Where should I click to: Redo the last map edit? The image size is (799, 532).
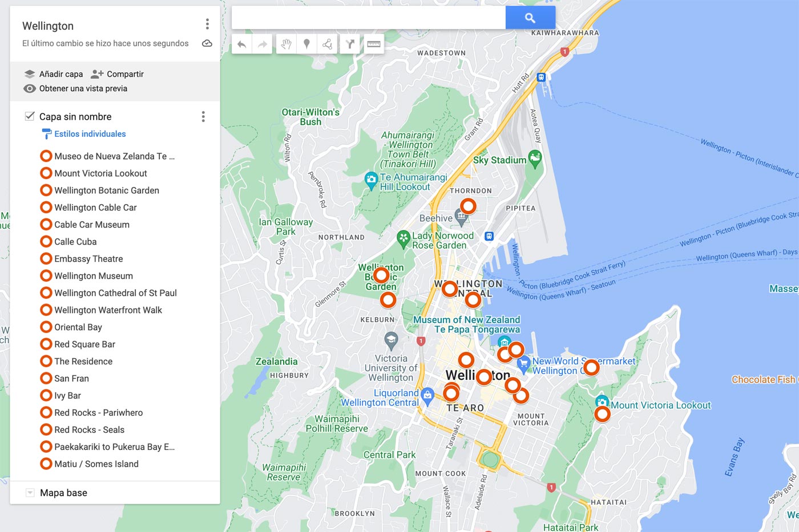click(262, 44)
